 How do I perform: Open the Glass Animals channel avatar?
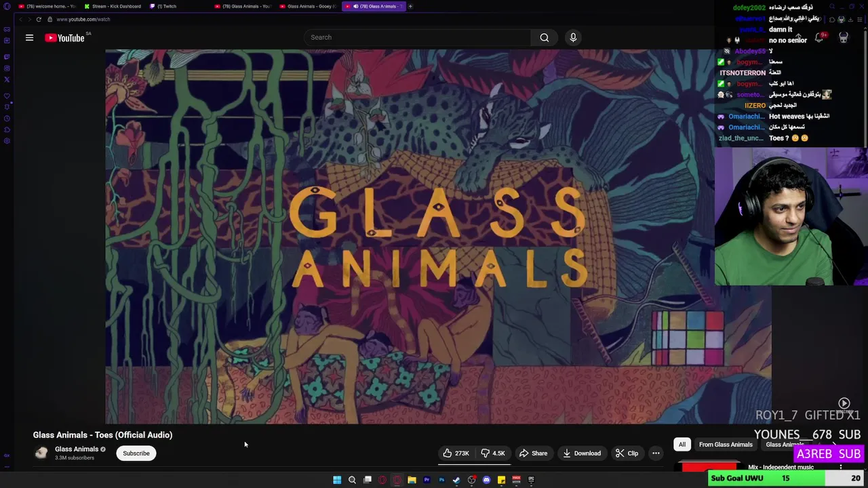pyautogui.click(x=41, y=453)
